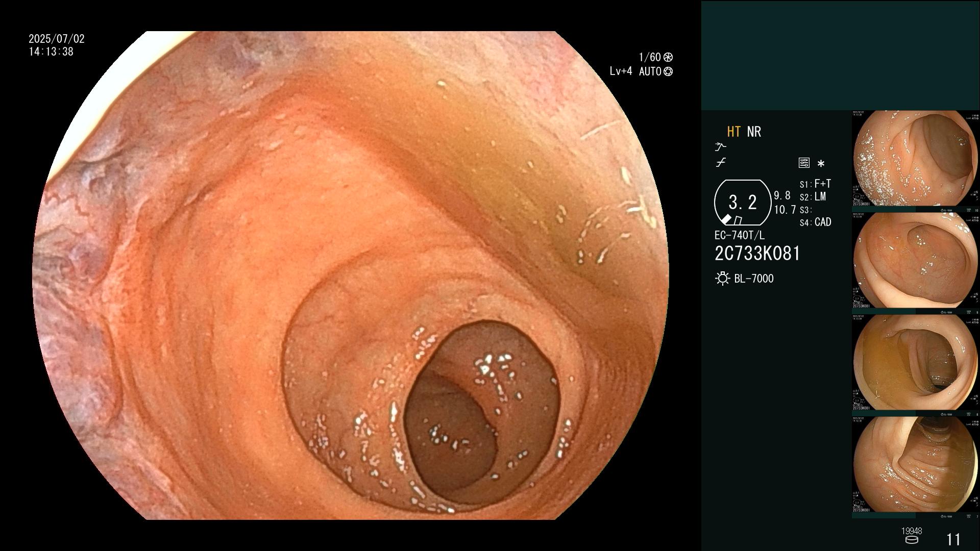Click the tone curve icon below HT

pyautogui.click(x=721, y=163)
